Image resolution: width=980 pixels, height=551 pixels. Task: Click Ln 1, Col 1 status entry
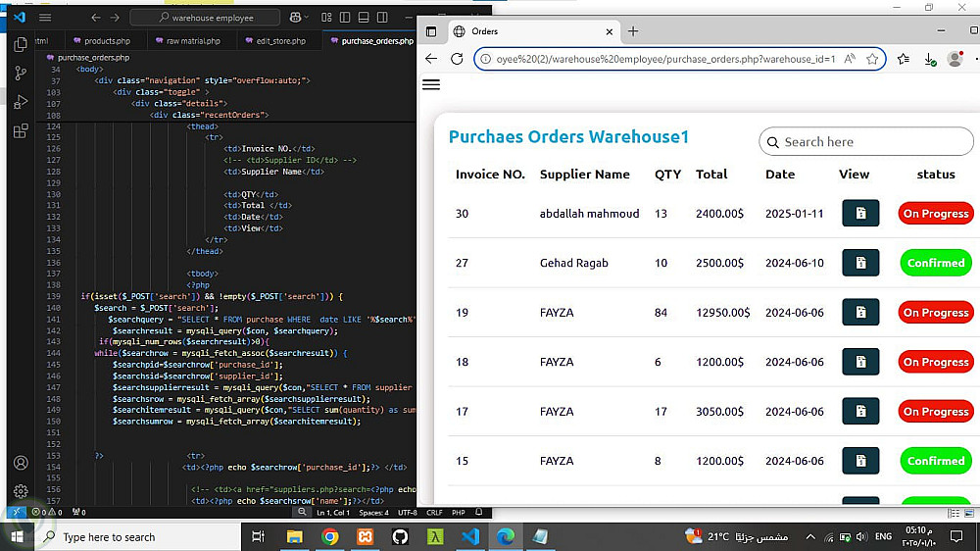coord(333,512)
